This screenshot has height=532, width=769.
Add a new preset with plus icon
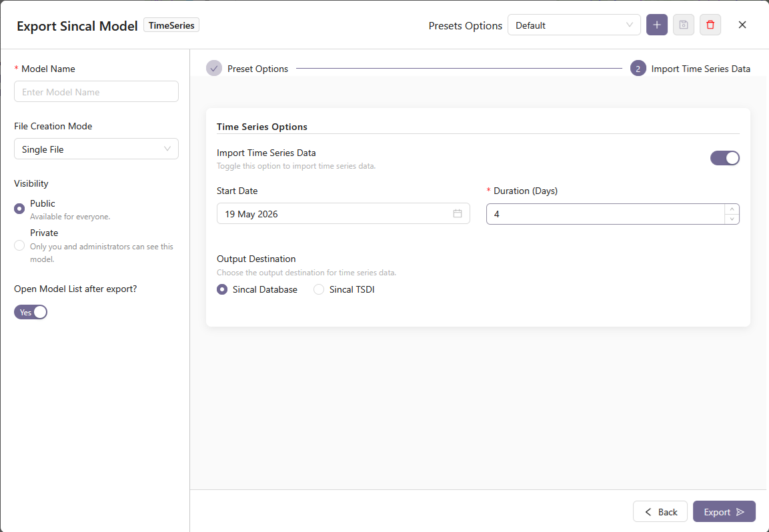[x=657, y=25]
